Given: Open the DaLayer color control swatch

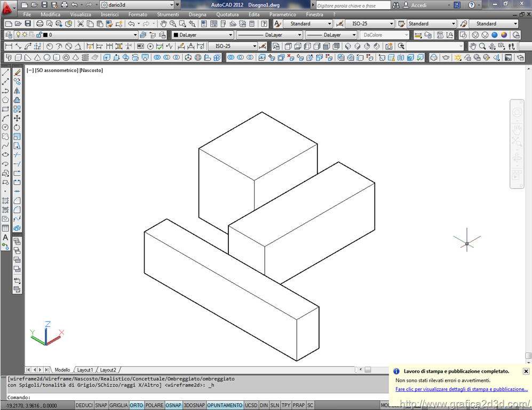Looking at the screenshot, I should tap(176, 35).
